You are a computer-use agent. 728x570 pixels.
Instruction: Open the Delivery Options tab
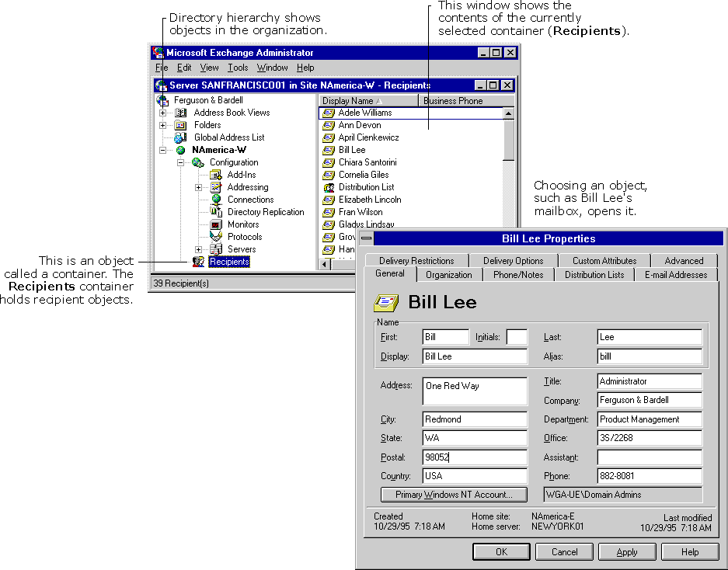point(513,261)
